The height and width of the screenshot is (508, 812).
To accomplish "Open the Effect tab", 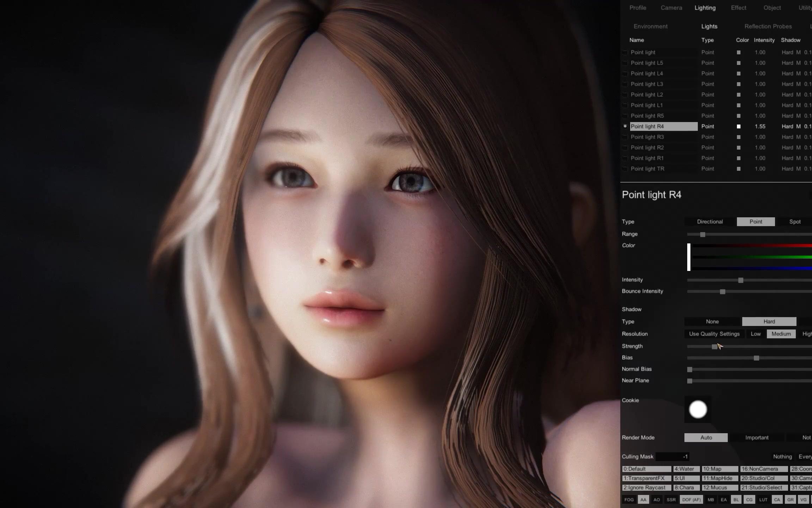I will 738,8.
